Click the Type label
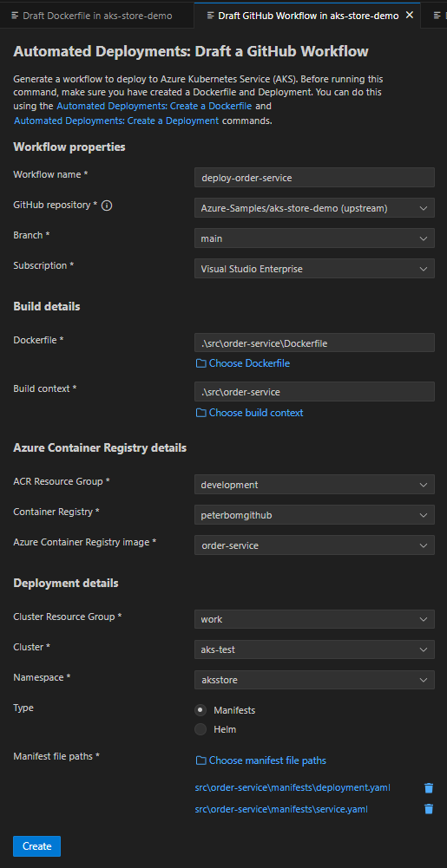 pos(23,708)
